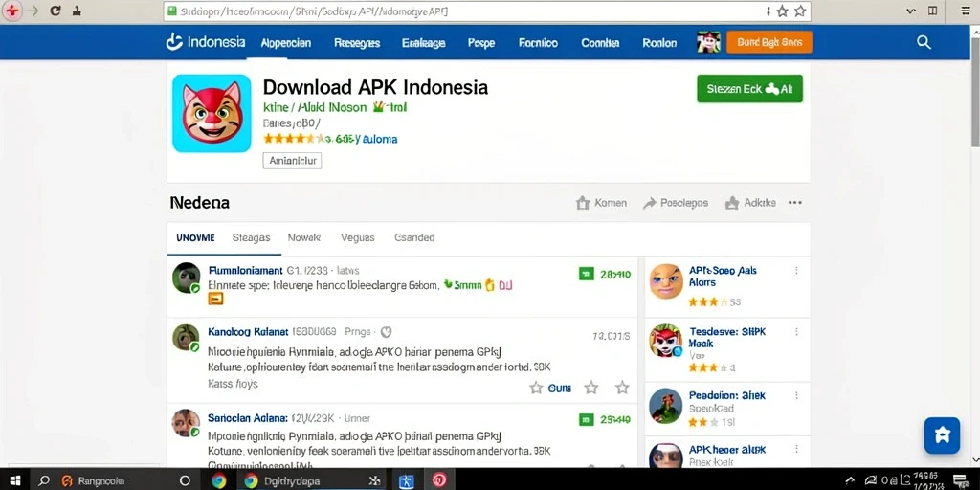
Task: Switch to the Steagas tab
Action: click(252, 237)
